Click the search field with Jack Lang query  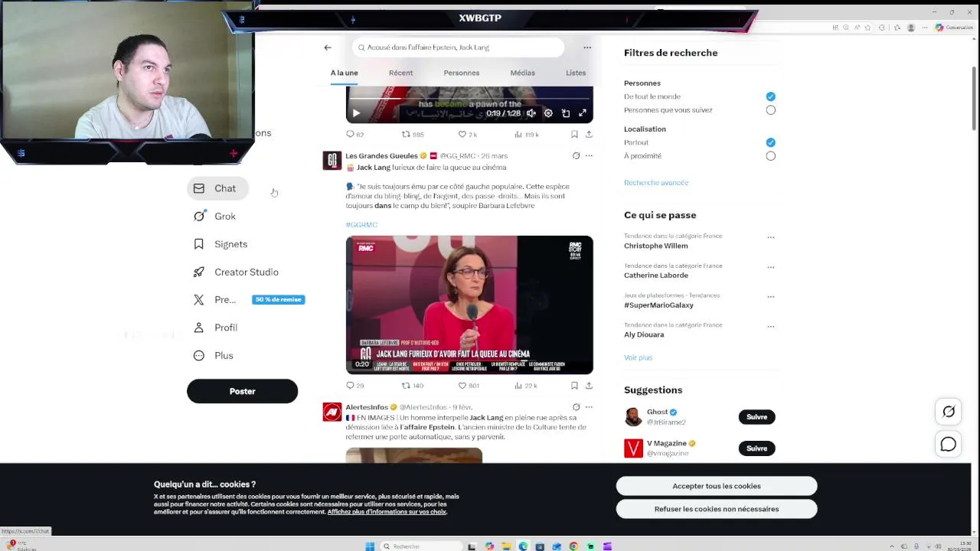tap(458, 47)
